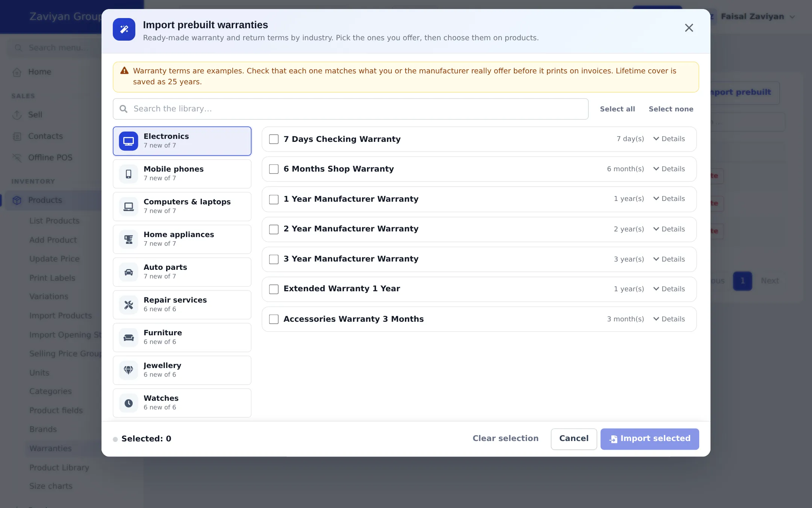
Task: Click the Computers & laptops icon
Action: pyautogui.click(x=129, y=207)
